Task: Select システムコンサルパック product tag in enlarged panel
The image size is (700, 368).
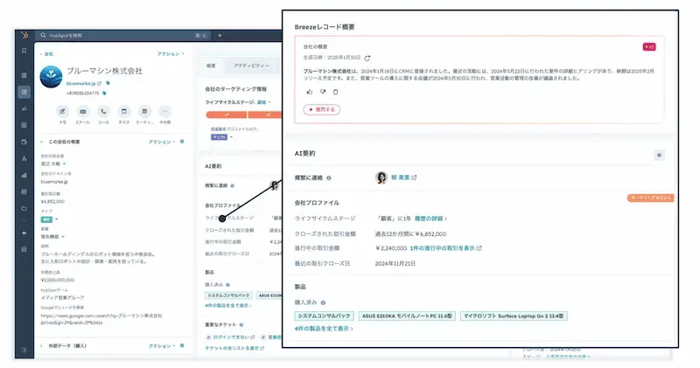Action: pos(324,316)
